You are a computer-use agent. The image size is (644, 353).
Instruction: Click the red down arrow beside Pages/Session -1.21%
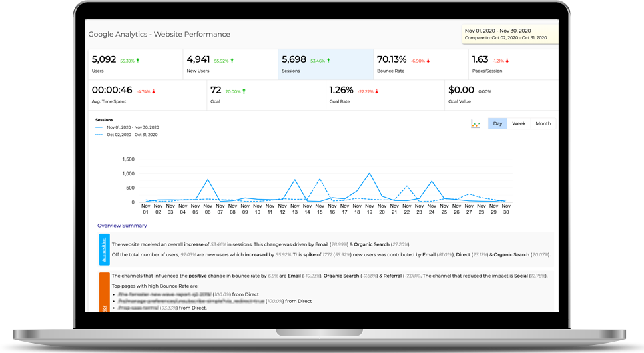[507, 61]
